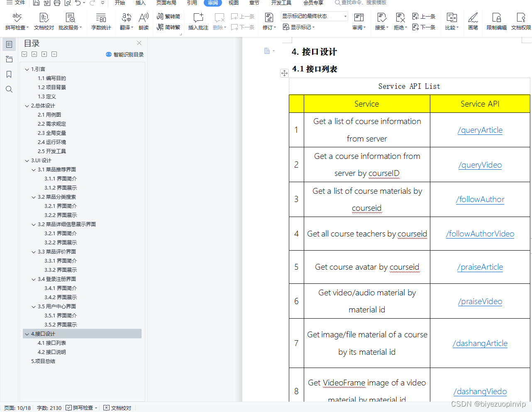Expand all outline levels button
The width and height of the screenshot is (532, 412).
(x=24, y=54)
